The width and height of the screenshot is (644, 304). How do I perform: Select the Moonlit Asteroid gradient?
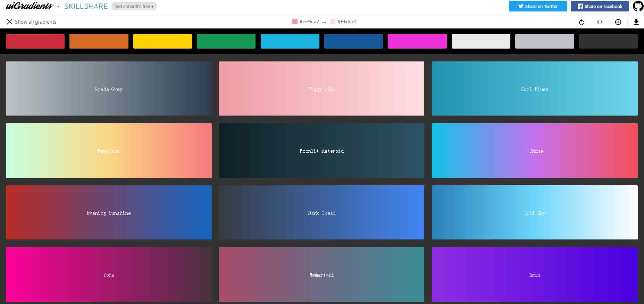pyautogui.click(x=321, y=151)
